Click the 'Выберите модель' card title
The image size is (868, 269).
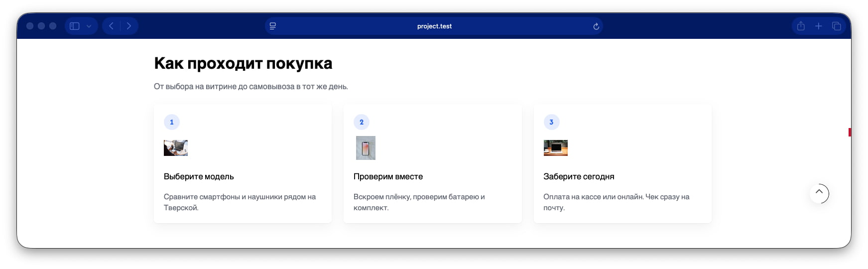[199, 176]
